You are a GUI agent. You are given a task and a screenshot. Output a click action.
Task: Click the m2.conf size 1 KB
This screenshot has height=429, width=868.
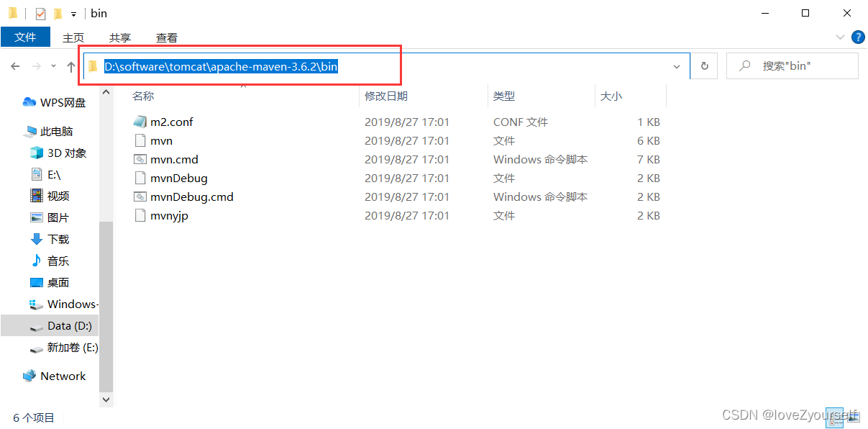649,122
